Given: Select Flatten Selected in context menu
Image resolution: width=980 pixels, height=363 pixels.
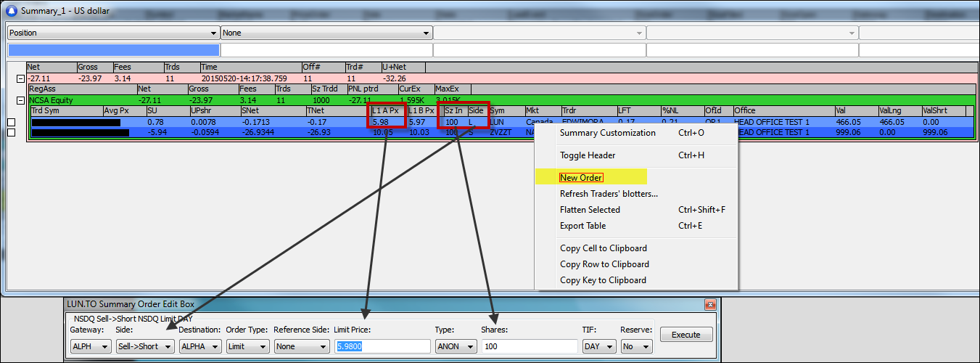Looking at the screenshot, I should click(x=590, y=210).
